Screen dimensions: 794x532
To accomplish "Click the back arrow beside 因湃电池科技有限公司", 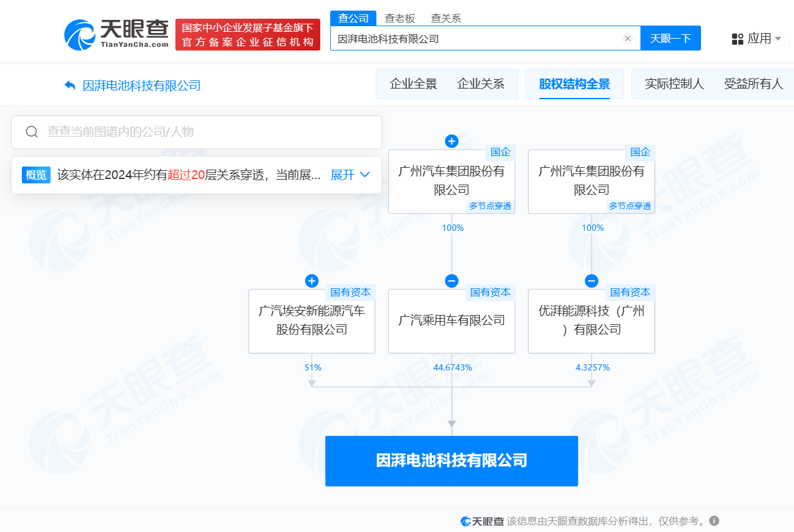I will tap(70, 84).
